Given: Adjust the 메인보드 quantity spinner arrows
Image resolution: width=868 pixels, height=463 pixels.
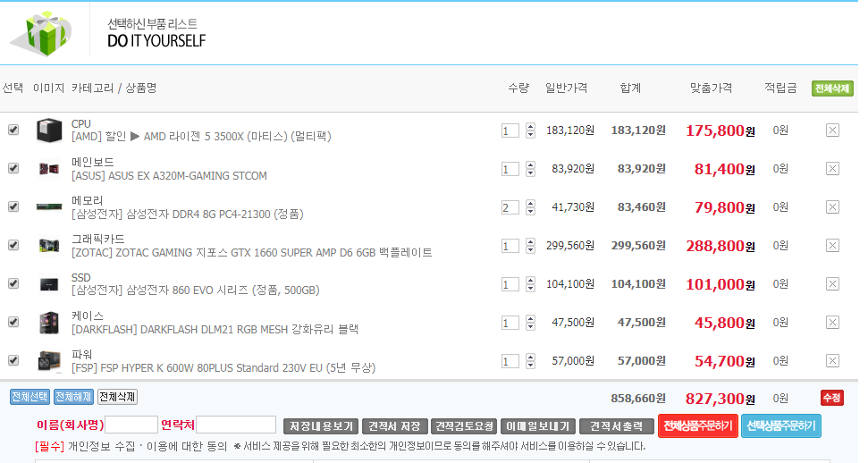Looking at the screenshot, I should coord(530,168).
